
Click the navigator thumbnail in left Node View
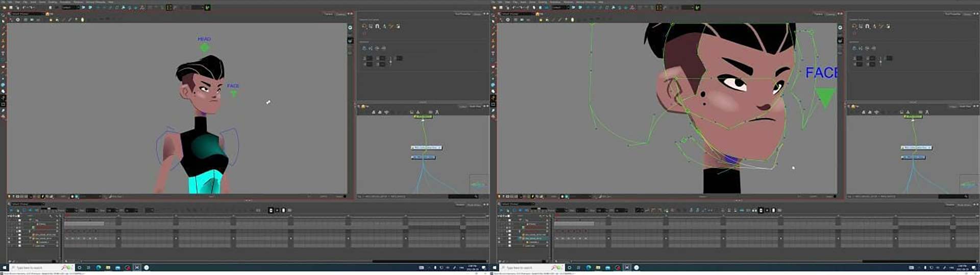click(479, 184)
